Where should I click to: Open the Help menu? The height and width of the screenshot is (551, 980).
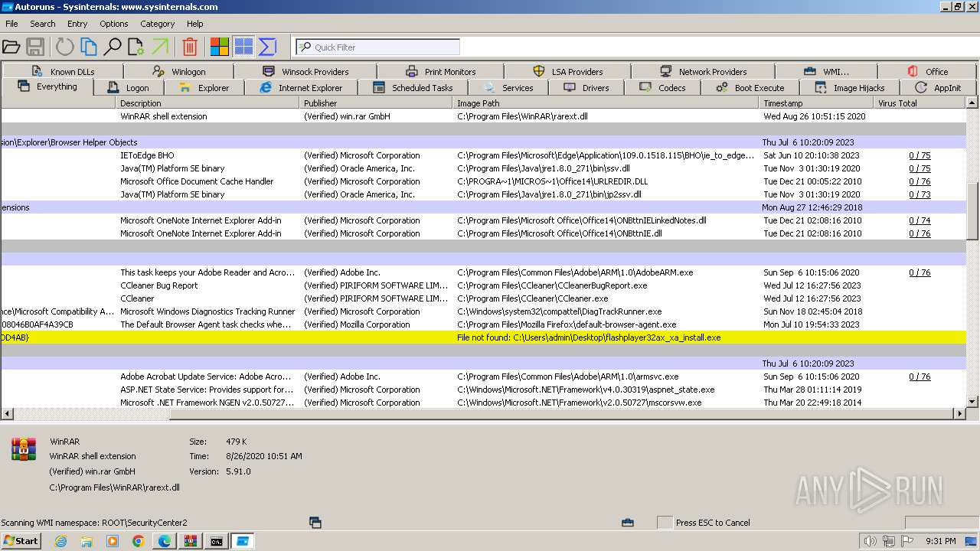coord(195,24)
